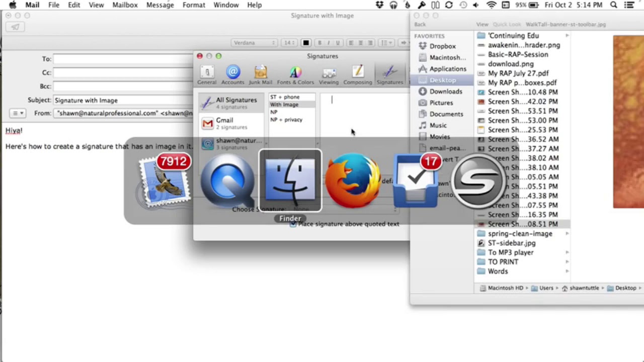Open Wi-Fi status menu
The width and height of the screenshot is (644, 362).
click(492, 5)
